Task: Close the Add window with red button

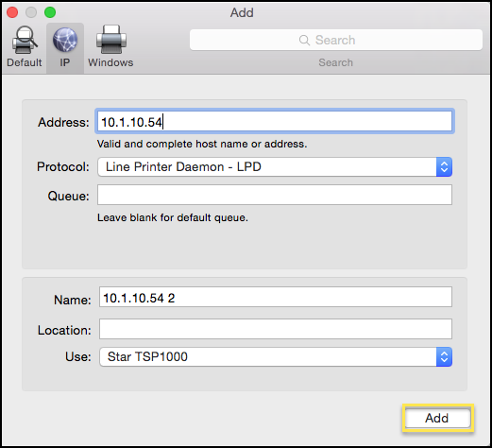Action: coord(12,12)
